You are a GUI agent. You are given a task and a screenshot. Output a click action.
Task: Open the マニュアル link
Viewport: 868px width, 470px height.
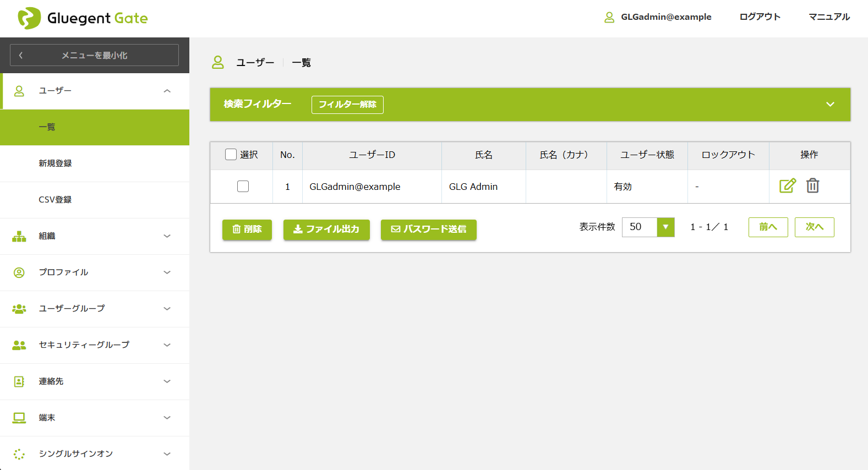tap(829, 17)
